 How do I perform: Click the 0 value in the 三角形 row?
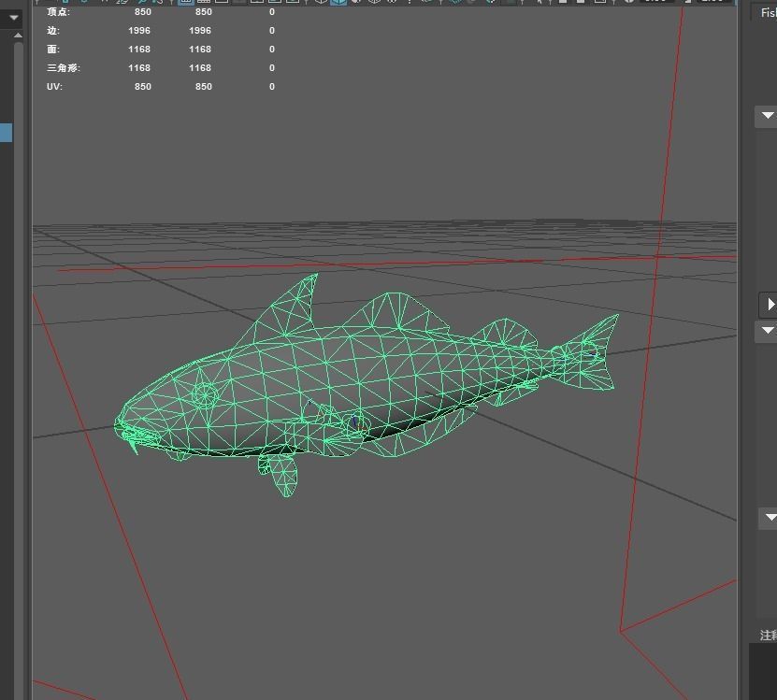point(271,68)
